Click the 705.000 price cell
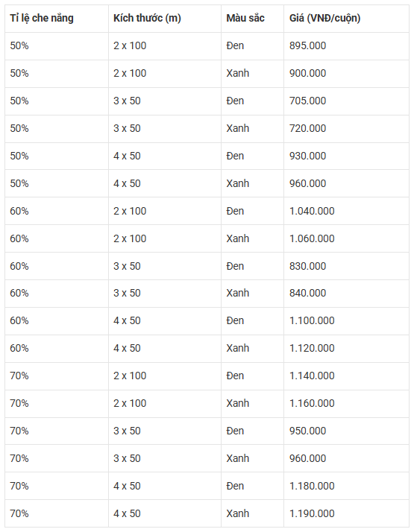The height and width of the screenshot is (532, 414). [x=346, y=101]
